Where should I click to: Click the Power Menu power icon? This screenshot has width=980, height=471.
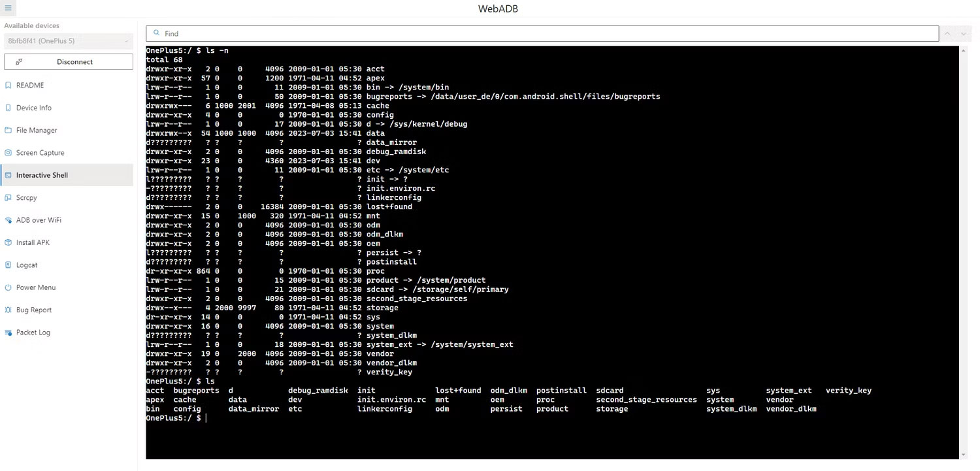coord(8,287)
